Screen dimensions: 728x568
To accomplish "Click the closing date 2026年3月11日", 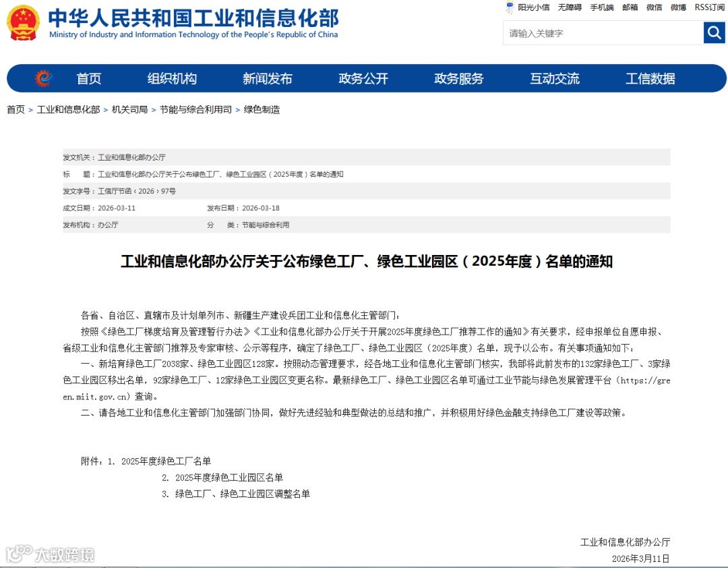I will point(641,559).
